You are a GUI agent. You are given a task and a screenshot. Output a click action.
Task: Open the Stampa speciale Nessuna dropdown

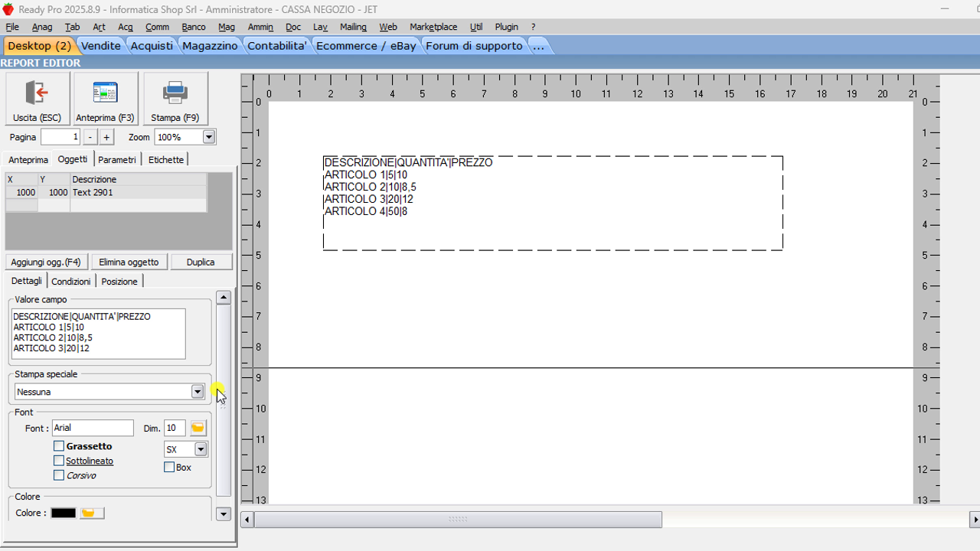click(198, 392)
